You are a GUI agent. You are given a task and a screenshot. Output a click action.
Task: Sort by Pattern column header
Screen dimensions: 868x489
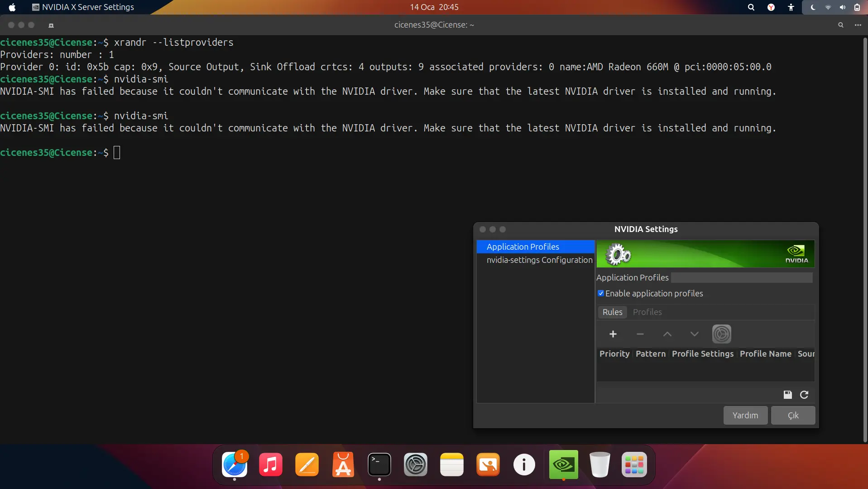click(651, 353)
